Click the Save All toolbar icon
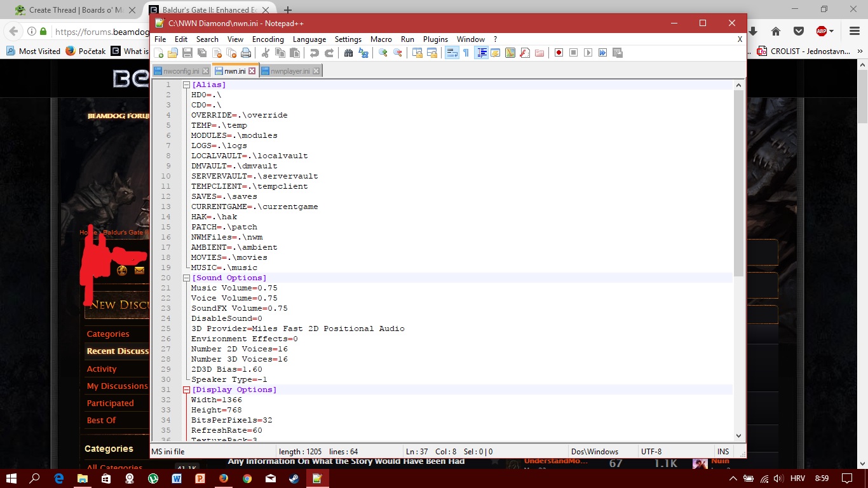 [x=202, y=53]
